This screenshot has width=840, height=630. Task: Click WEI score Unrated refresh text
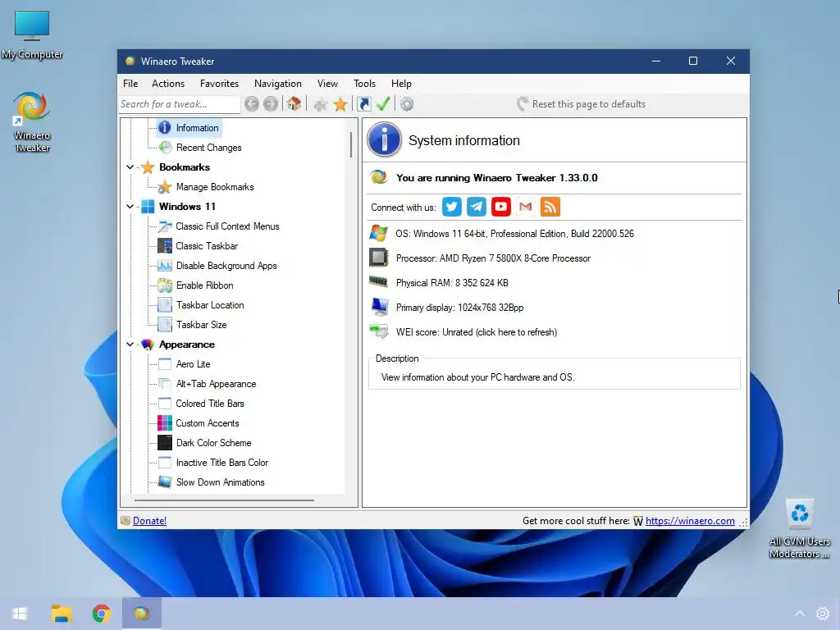(x=477, y=332)
